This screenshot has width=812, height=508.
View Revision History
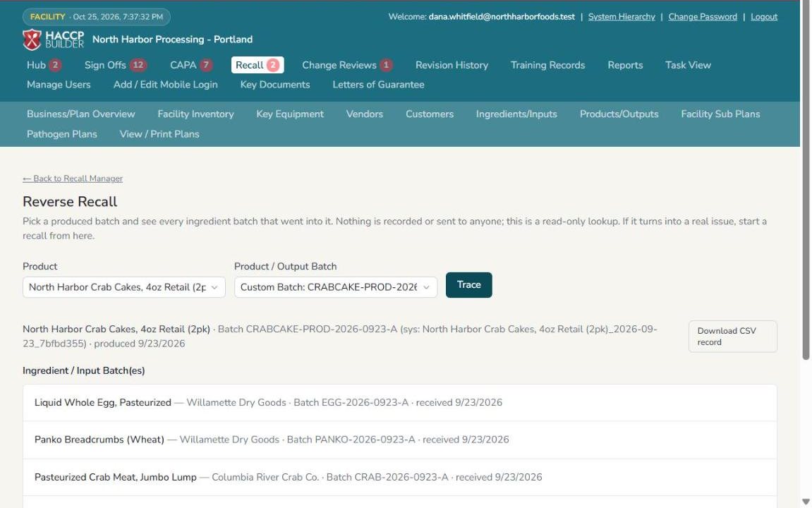pyautogui.click(x=452, y=65)
